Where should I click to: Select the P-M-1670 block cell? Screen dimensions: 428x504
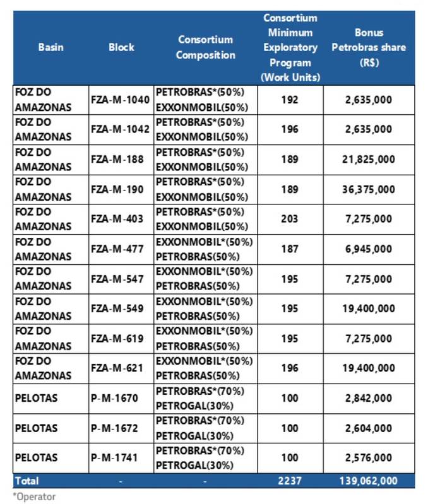[121, 399]
